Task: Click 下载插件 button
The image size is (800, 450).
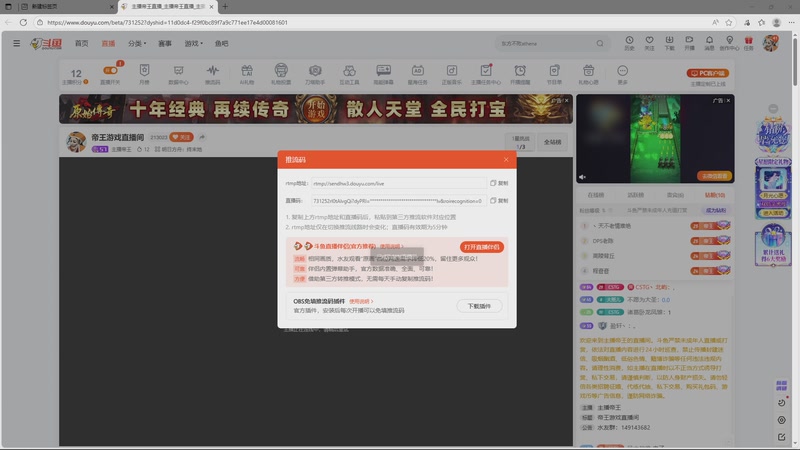Action: (x=479, y=306)
